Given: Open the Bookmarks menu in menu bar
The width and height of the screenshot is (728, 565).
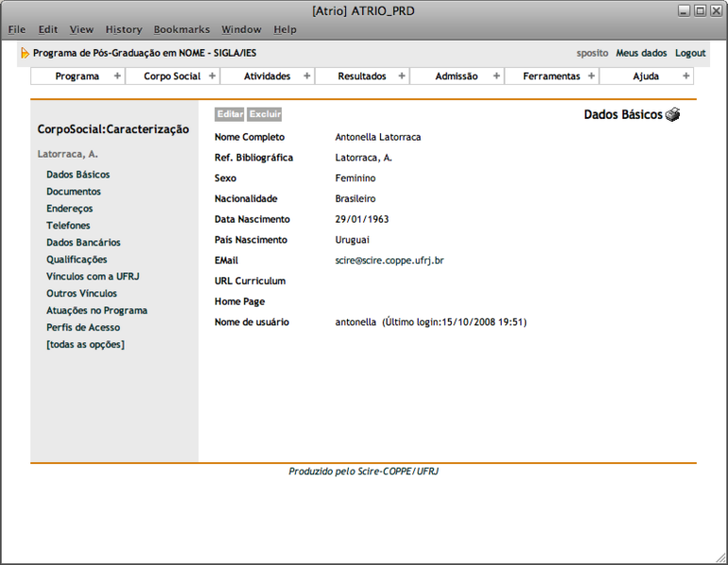Looking at the screenshot, I should [182, 30].
